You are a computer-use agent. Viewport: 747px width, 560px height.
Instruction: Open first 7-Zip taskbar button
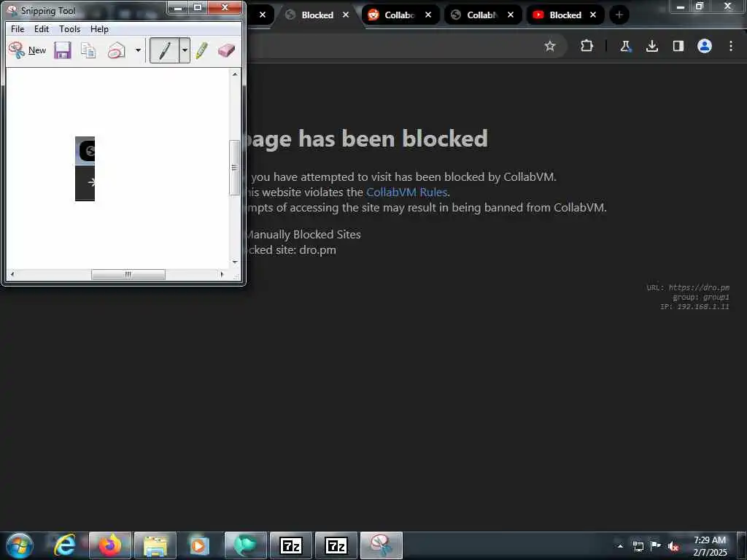click(290, 545)
